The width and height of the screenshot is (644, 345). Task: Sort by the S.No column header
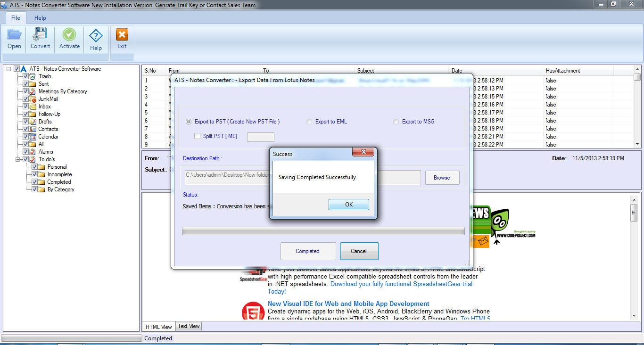[154, 71]
